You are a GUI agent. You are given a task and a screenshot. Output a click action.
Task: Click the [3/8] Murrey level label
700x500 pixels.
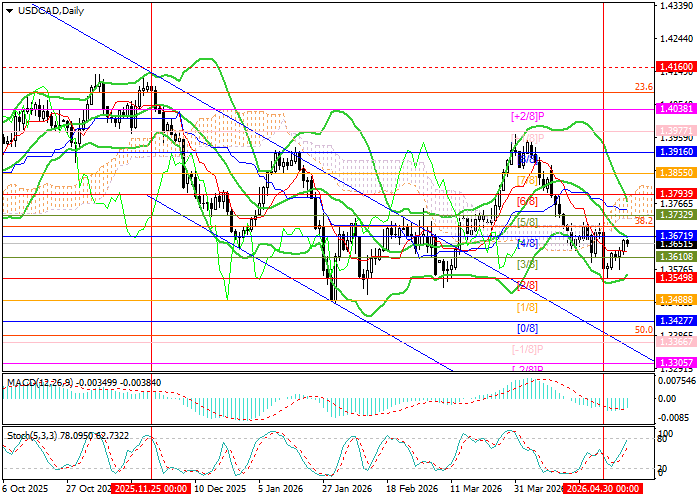click(x=527, y=264)
